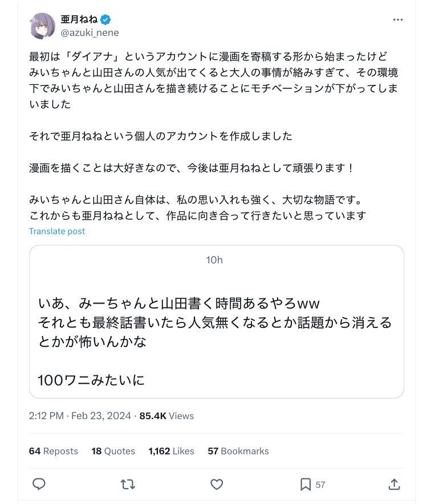Click the 57 count beside bookmark icon
Screen dimensions: 427x504
tap(320, 485)
